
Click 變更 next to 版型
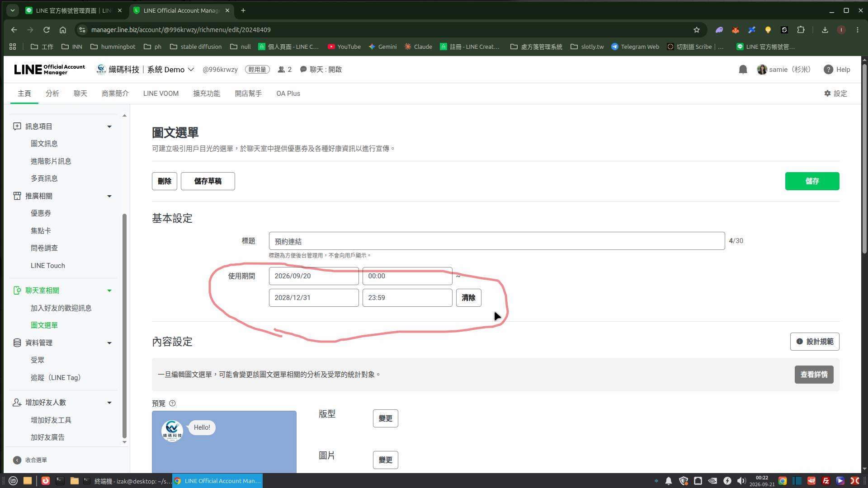386,418
